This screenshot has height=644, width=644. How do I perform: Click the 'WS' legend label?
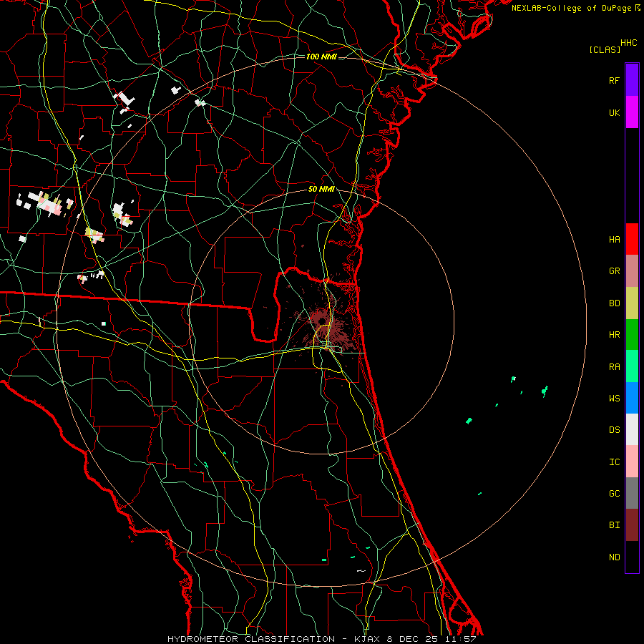pyautogui.click(x=614, y=399)
